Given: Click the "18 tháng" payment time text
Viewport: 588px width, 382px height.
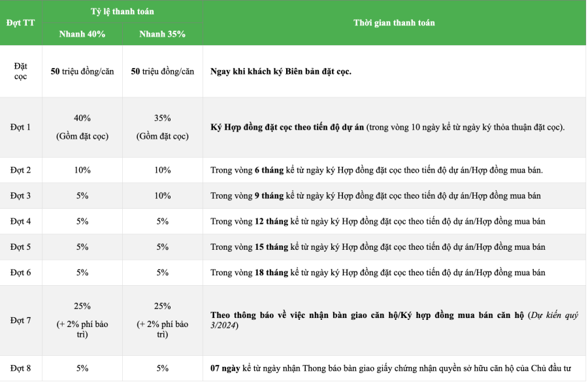Looking at the screenshot, I should click(x=271, y=272).
